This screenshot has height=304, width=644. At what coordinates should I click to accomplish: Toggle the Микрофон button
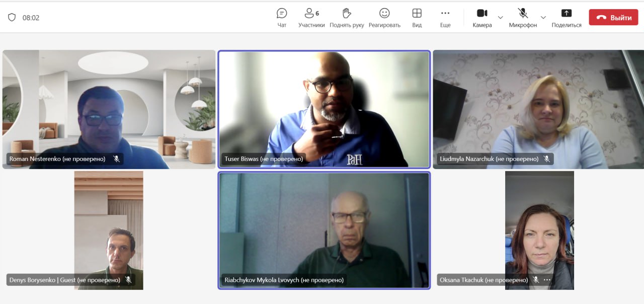point(523,18)
